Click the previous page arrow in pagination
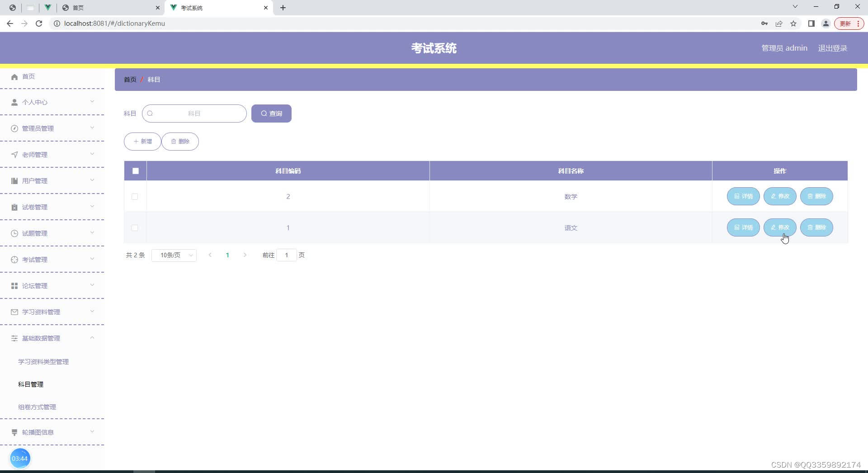 [210, 255]
